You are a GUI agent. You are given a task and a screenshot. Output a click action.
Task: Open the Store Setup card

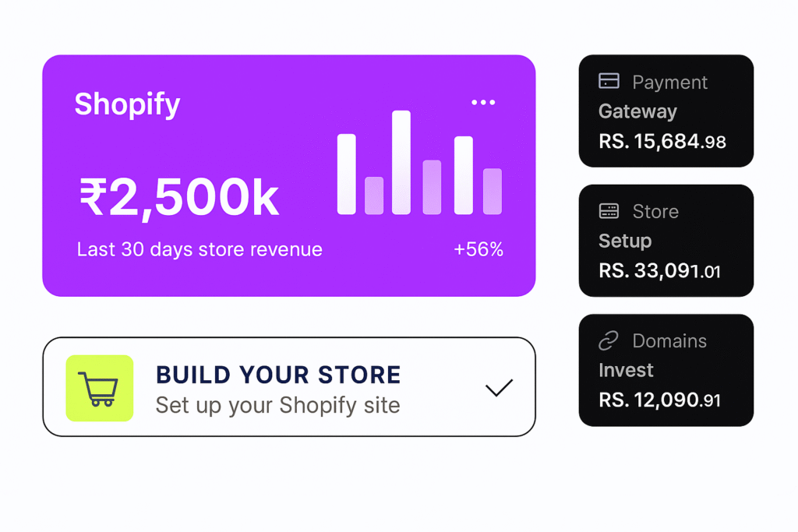tap(666, 241)
